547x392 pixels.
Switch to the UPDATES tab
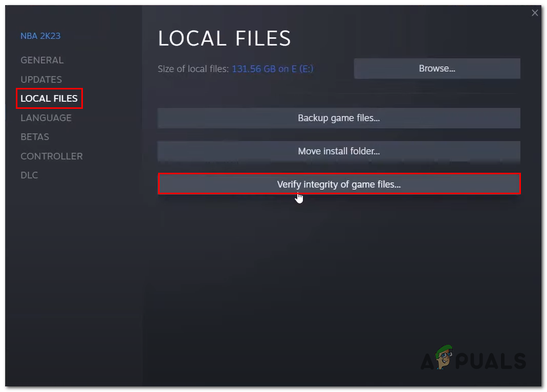pos(41,79)
